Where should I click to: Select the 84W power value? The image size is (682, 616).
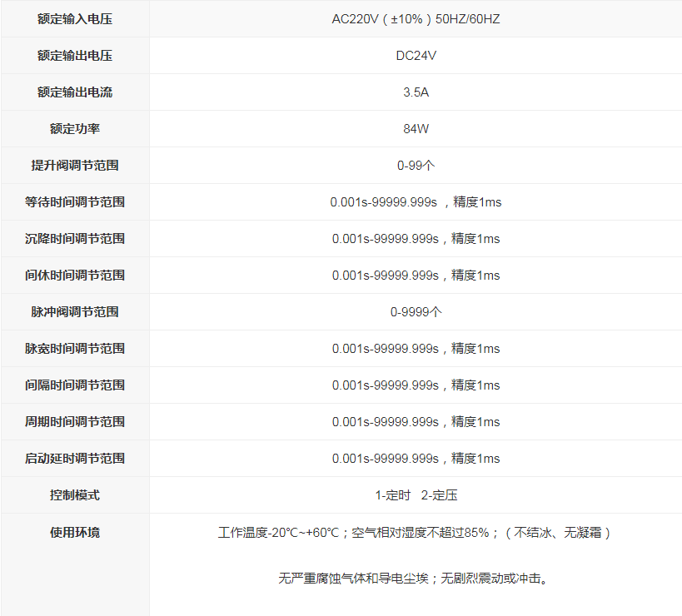(x=415, y=128)
